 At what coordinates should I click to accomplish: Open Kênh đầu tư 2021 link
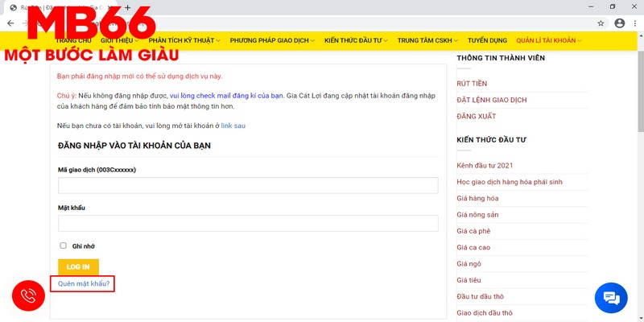pos(485,166)
